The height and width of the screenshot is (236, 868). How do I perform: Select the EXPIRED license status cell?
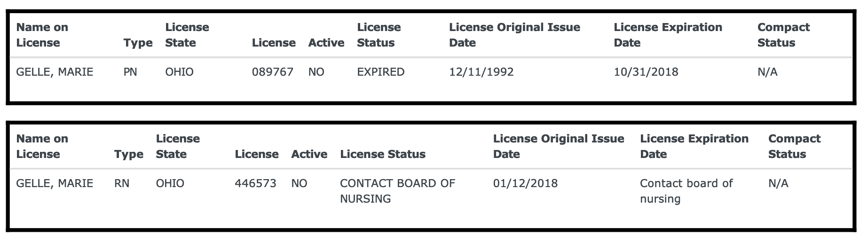tap(380, 72)
